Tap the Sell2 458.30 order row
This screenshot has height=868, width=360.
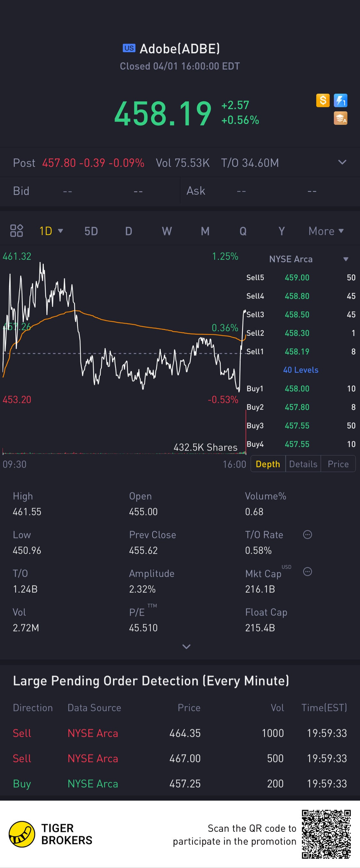coord(301,333)
